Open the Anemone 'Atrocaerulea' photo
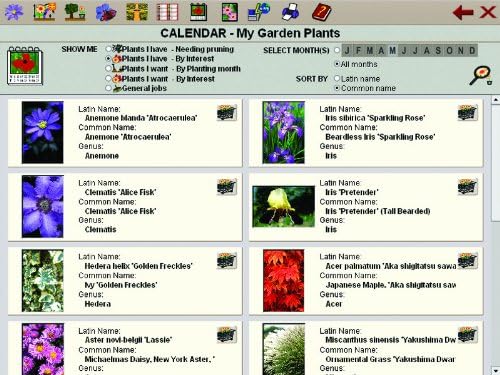Image resolution: width=500 pixels, height=375 pixels. [43, 132]
